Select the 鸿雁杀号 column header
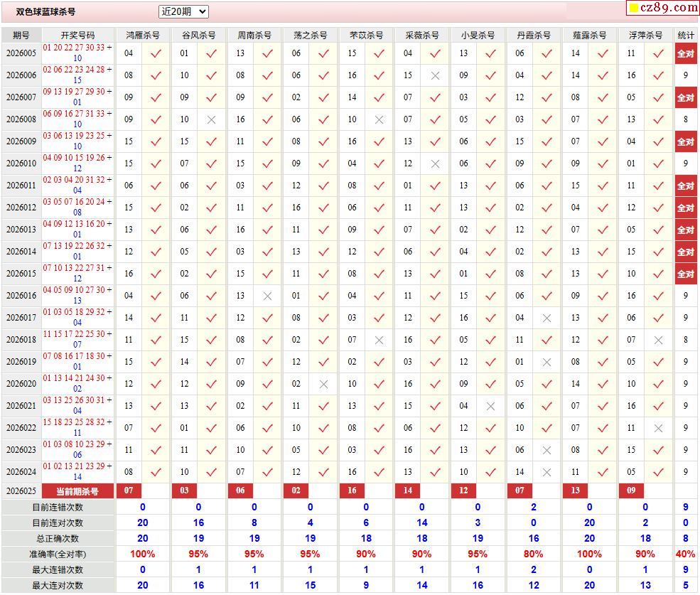Screen dimensions: 700x595 142,35
